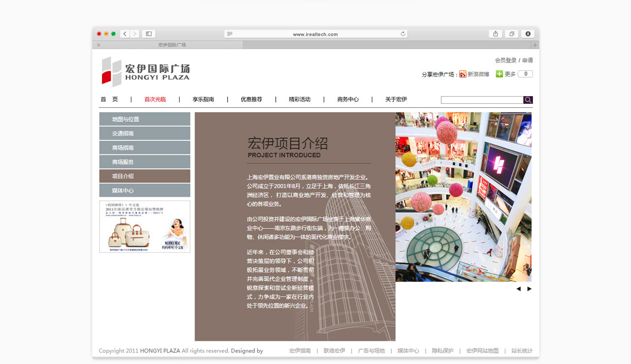The width and height of the screenshot is (631, 364).
Task: Select the 宏伊国际广场 browser tab
Action: (168, 45)
